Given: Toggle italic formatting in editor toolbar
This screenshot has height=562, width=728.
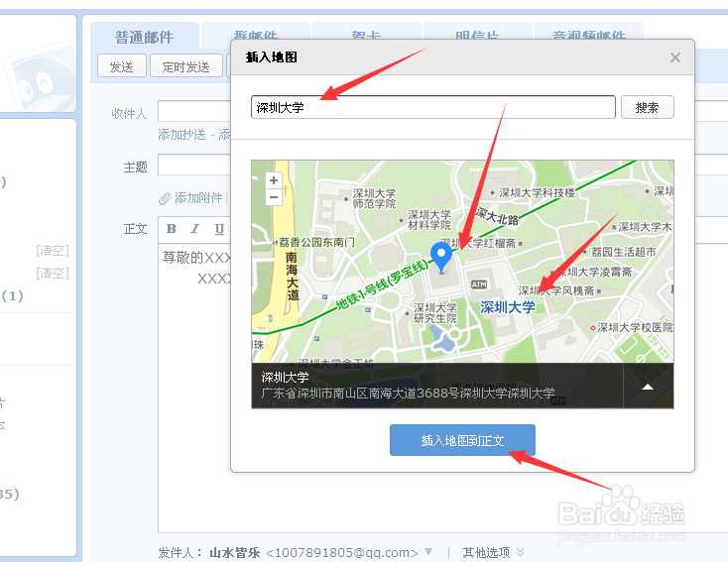Looking at the screenshot, I should click(195, 229).
